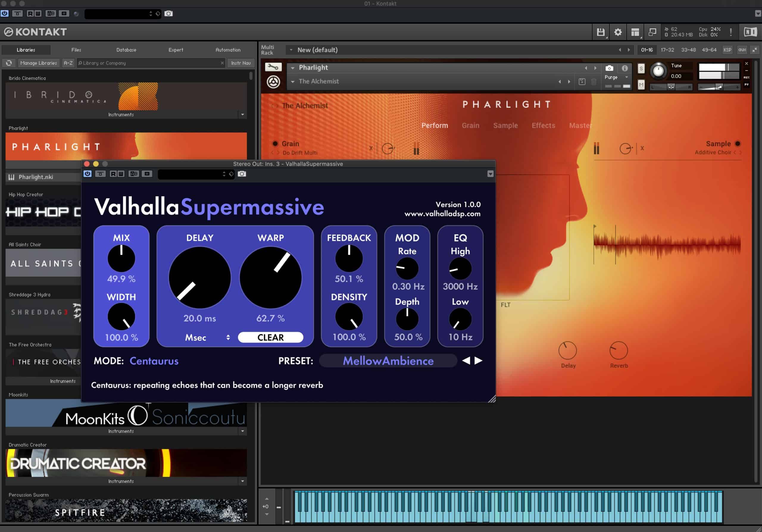Click the Grain layer pause bars icon
762x532 pixels.
point(416,148)
